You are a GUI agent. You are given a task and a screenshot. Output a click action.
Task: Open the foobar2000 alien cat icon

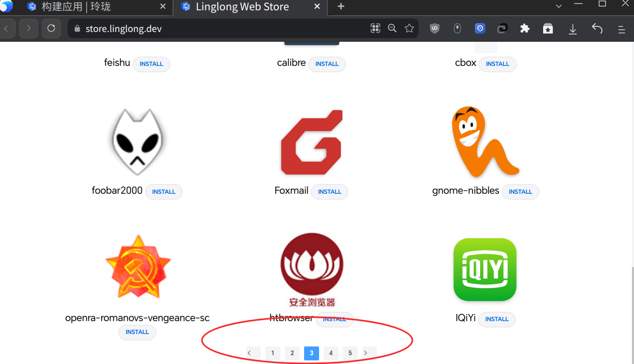click(x=137, y=142)
